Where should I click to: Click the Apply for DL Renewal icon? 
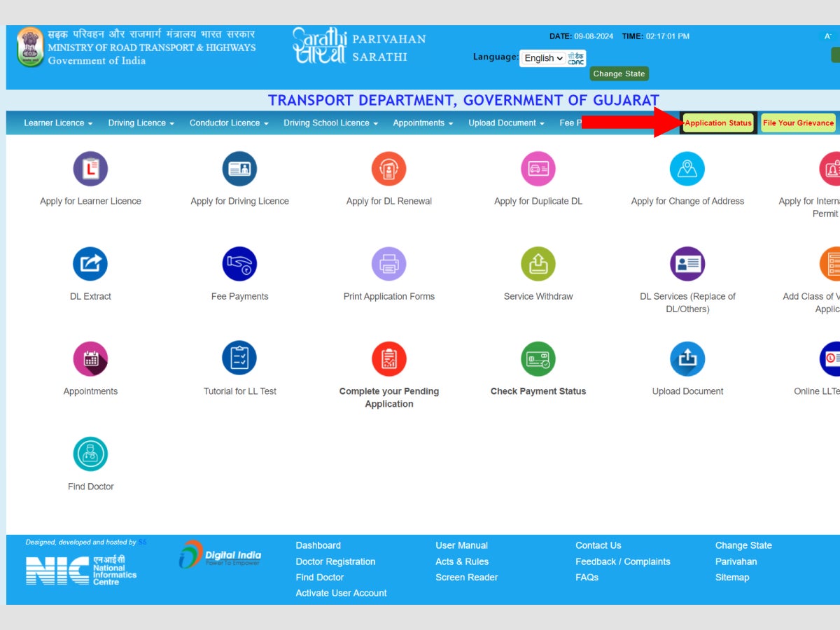click(x=388, y=169)
